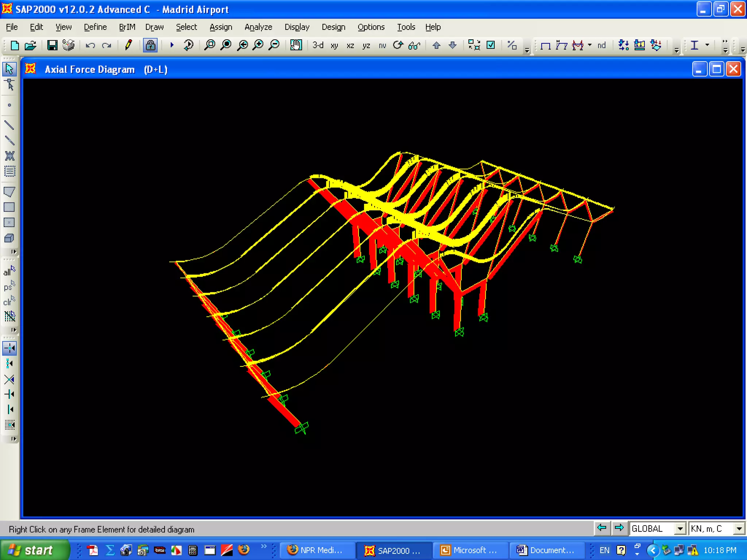Click the 3-d view button
The width and height of the screenshot is (747, 560).
(x=318, y=45)
